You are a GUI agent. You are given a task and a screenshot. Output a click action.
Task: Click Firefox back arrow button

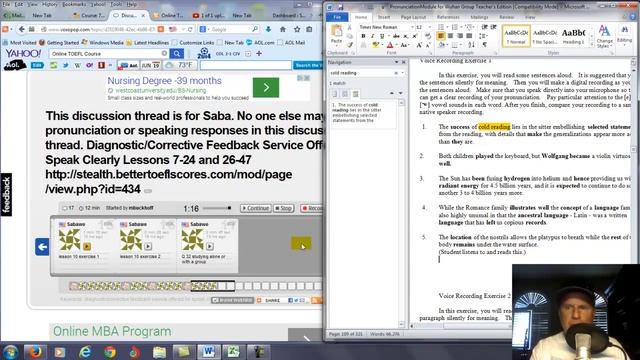(x=21, y=29)
